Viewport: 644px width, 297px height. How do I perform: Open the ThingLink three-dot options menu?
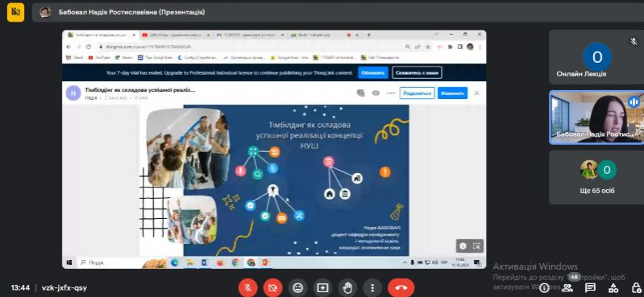point(391,93)
